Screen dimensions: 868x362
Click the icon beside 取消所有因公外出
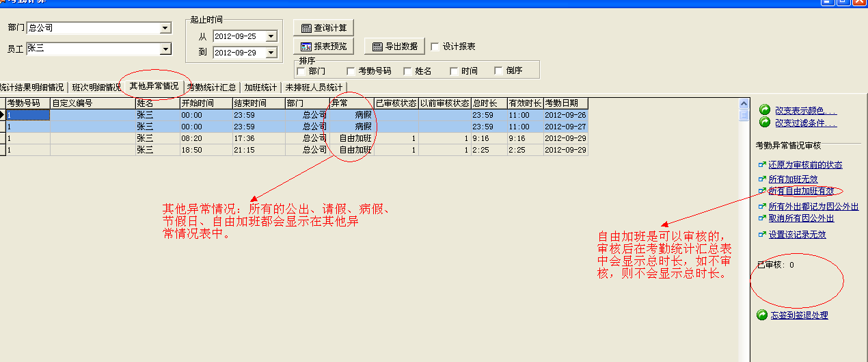pos(763,218)
